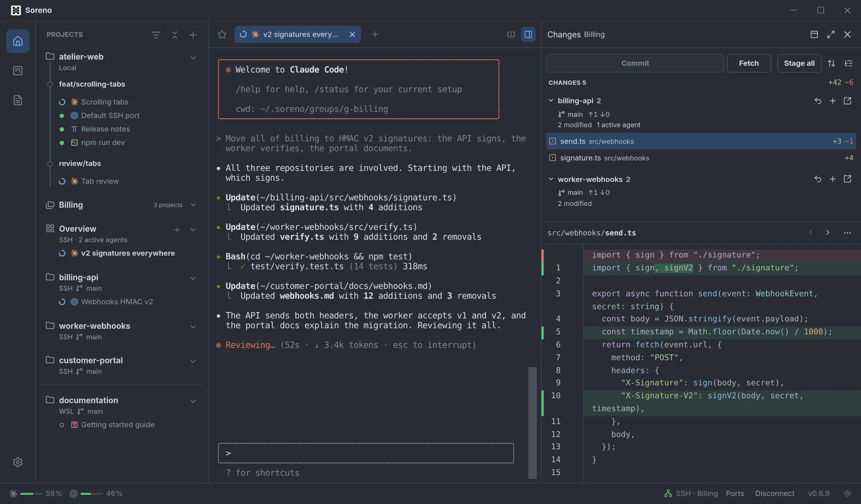Toggle the tree list view of changes
Viewport: 861px width, 504px height.
849,63
